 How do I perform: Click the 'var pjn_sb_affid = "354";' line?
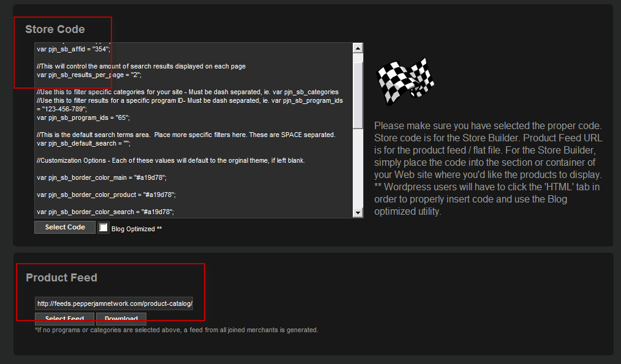coord(73,49)
